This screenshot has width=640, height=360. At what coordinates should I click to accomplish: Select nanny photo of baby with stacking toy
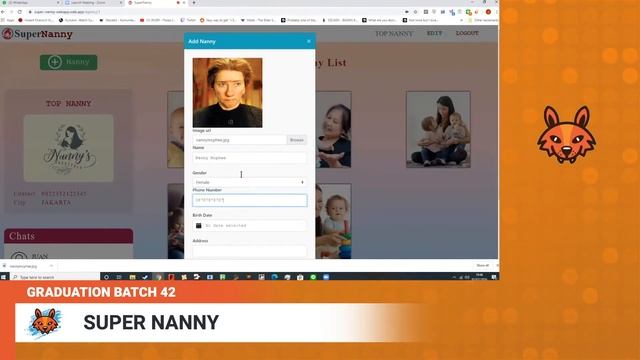(333, 221)
